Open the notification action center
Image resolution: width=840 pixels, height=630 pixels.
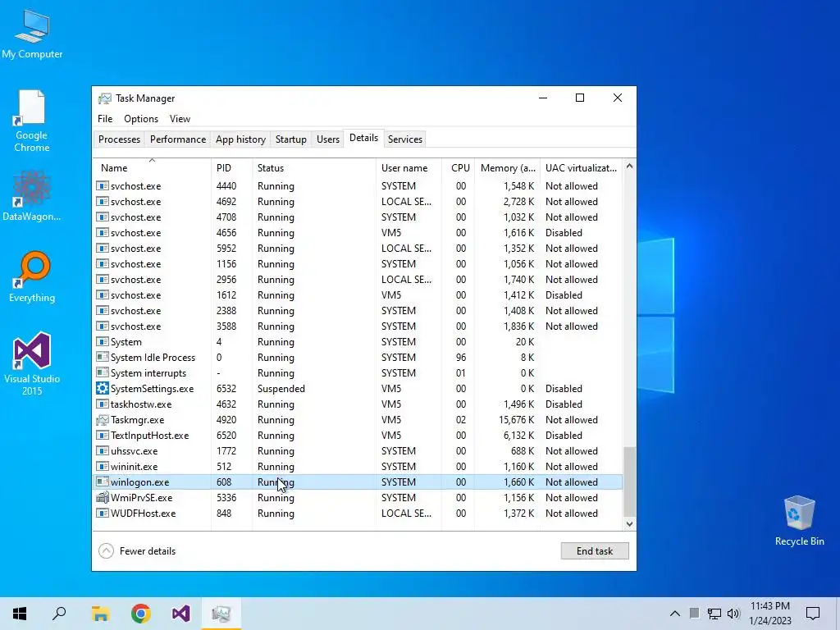coord(813,614)
